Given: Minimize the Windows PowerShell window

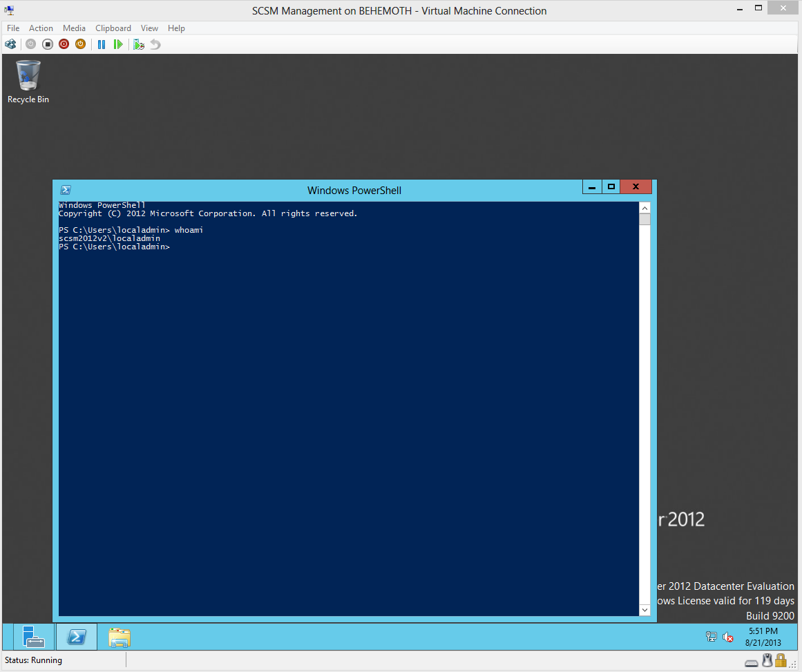Looking at the screenshot, I should point(592,186).
